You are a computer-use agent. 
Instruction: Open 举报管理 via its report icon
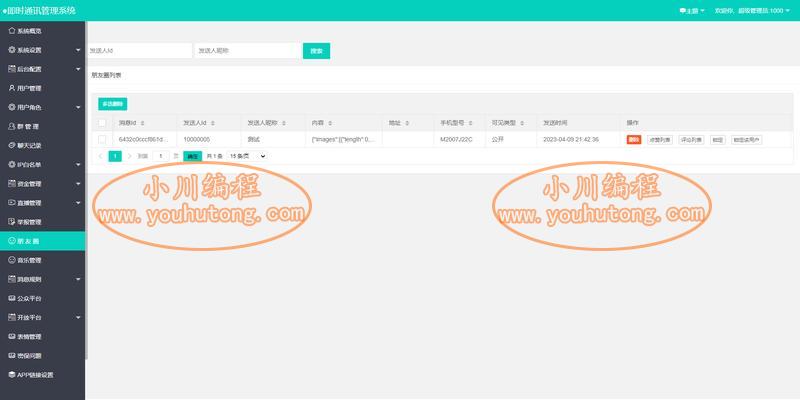click(x=12, y=221)
